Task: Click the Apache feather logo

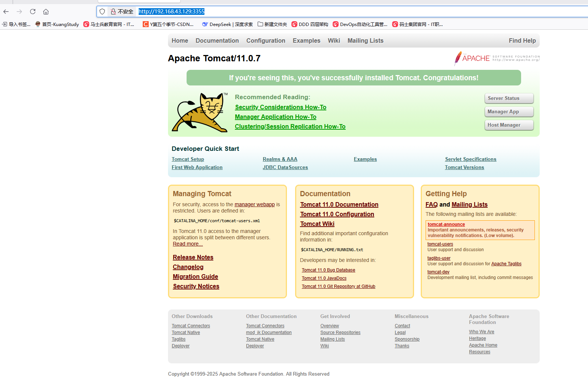Action: 497,58
